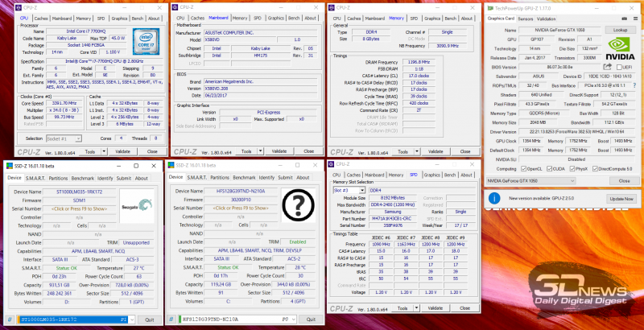Viewport: 644px width, 330px height.
Task: Open S.M.A.R.T. tab in Seagate SSD-Z window
Action: tap(35, 179)
